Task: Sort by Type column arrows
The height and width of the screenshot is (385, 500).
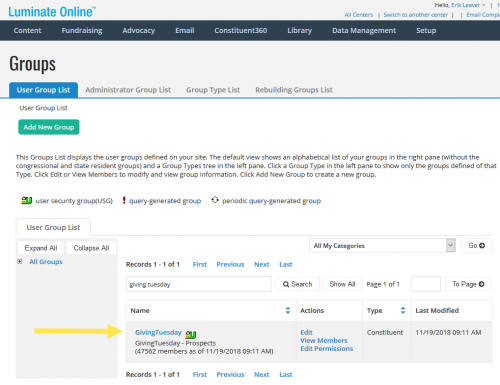Action: click(x=403, y=310)
